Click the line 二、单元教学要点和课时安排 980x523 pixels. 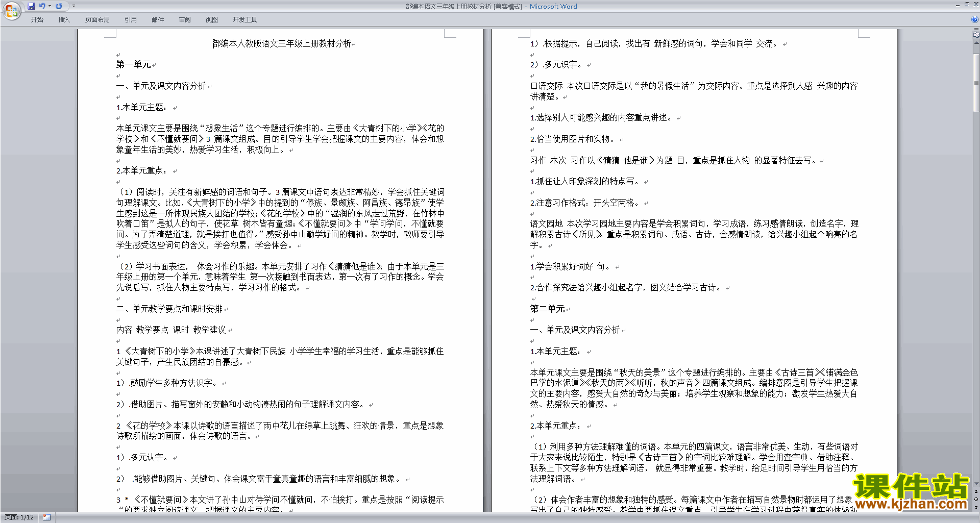pyautogui.click(x=169, y=309)
